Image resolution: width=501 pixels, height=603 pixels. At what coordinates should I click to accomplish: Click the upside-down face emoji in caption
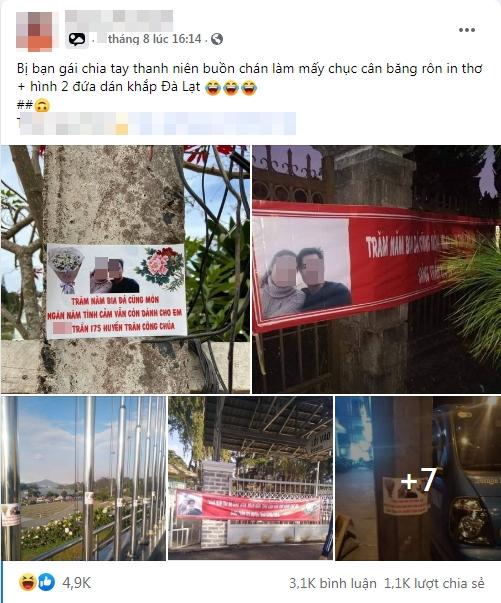point(42,105)
